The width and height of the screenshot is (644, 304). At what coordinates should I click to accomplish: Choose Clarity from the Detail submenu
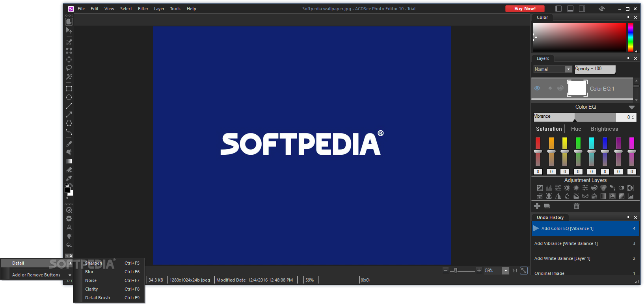(x=109, y=289)
